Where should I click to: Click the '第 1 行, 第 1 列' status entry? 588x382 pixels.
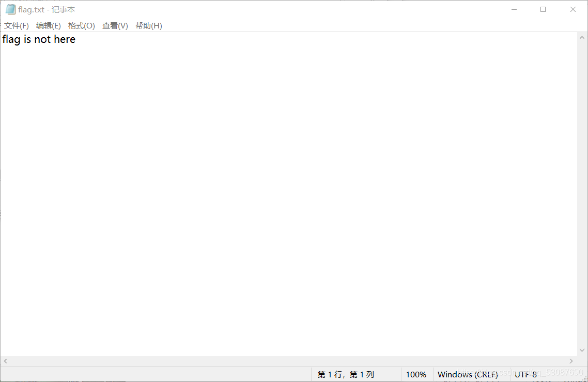pyautogui.click(x=346, y=374)
